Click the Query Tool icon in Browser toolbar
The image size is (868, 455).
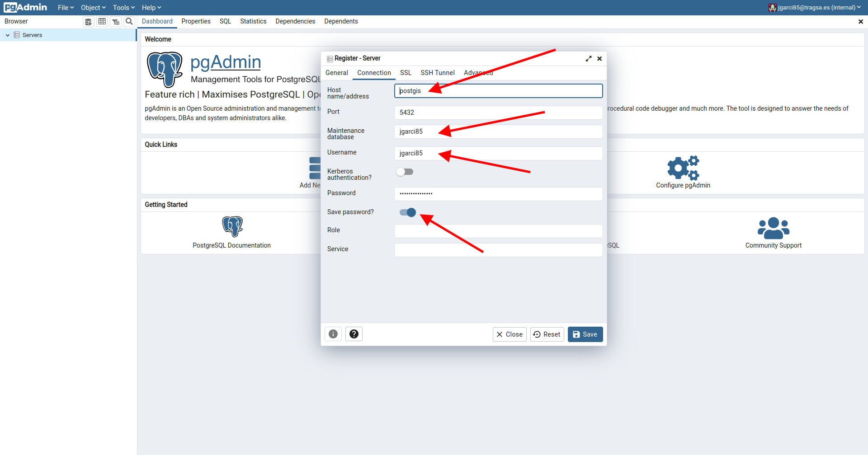(89, 22)
